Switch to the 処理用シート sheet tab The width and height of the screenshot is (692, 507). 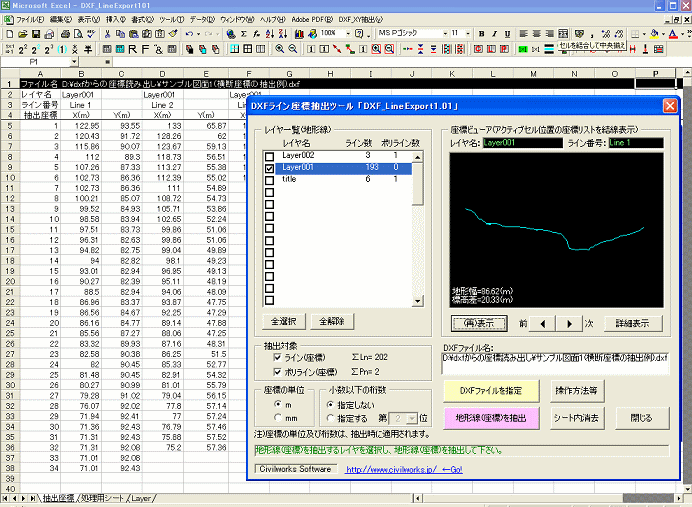(x=102, y=498)
